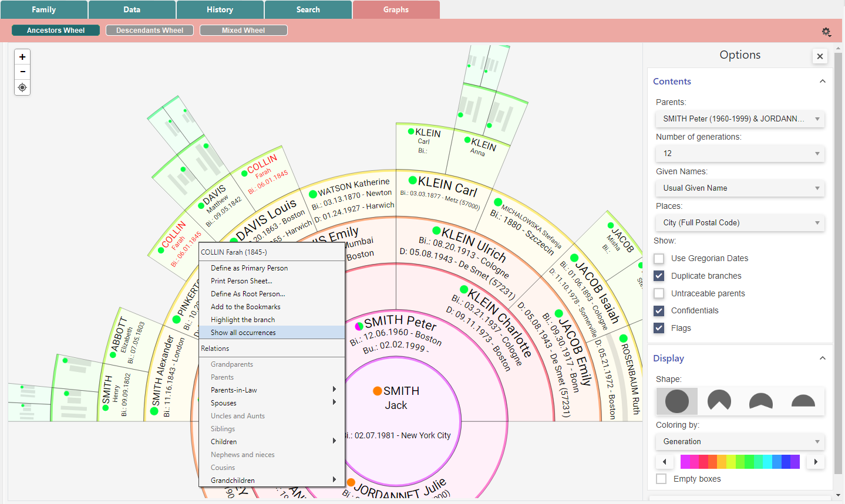Expand Spouses submenu
This screenshot has height=504, width=845.
pos(272,403)
